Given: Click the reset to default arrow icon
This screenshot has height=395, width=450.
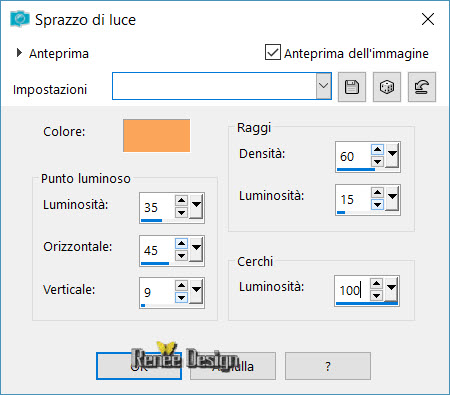Looking at the screenshot, I should pos(422,87).
